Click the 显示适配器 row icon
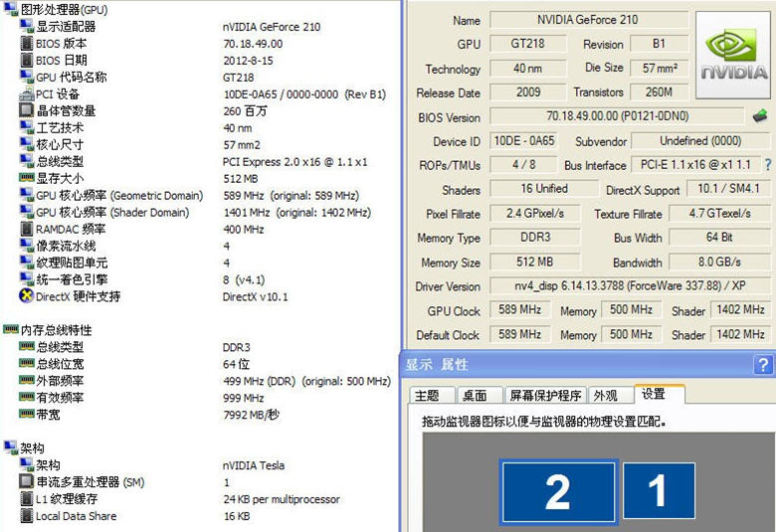Image resolution: width=776 pixels, height=532 pixels. [x=26, y=25]
